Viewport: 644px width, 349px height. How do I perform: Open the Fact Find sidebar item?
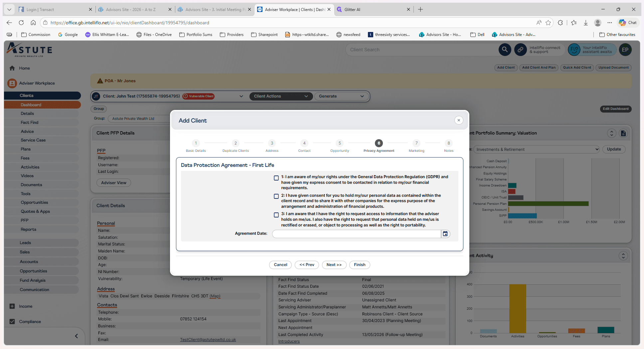[x=29, y=123]
